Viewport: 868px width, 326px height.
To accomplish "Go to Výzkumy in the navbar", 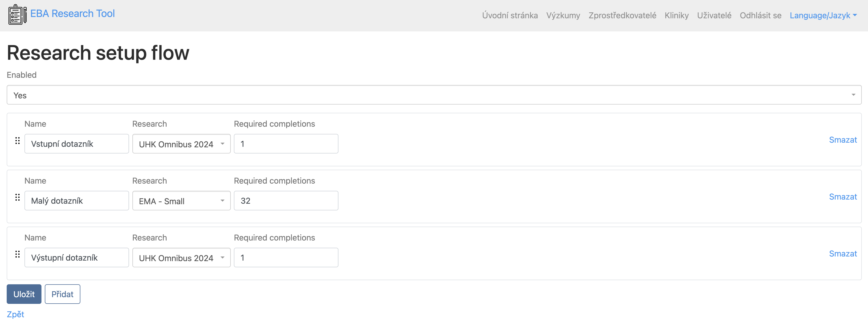I will 563,15.
